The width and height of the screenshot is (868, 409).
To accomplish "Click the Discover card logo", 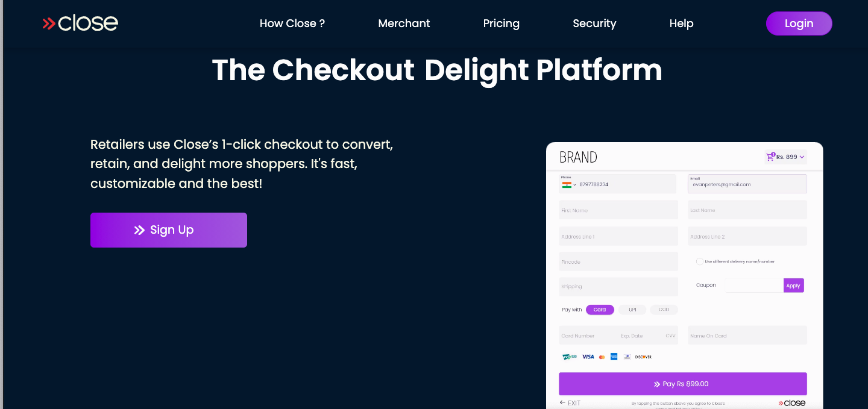I will [x=643, y=357].
